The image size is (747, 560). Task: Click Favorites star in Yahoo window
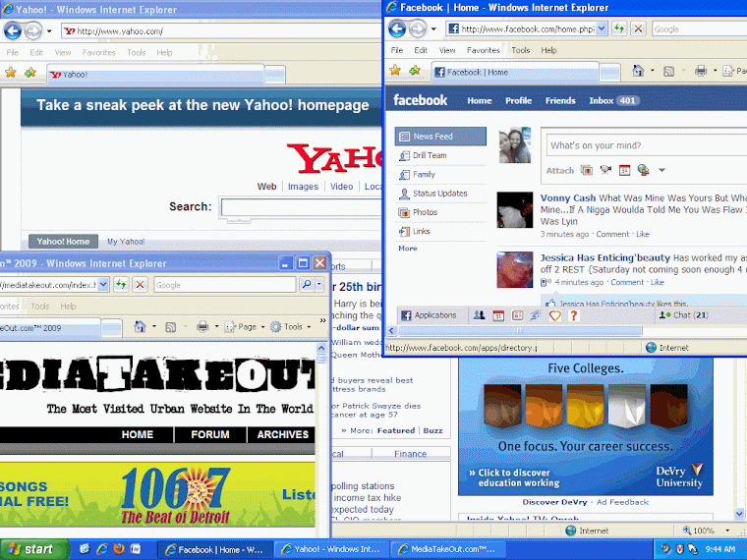[11, 73]
